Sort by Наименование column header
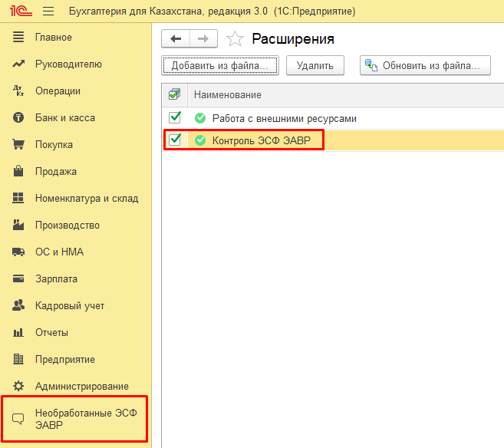The image size is (504, 448). [227, 94]
